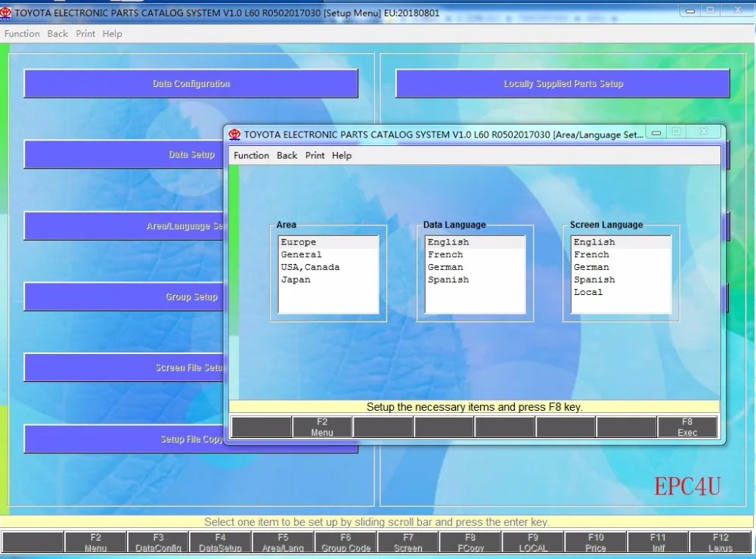Select Europe in the Area list
This screenshot has width=756, height=559.
(x=328, y=242)
